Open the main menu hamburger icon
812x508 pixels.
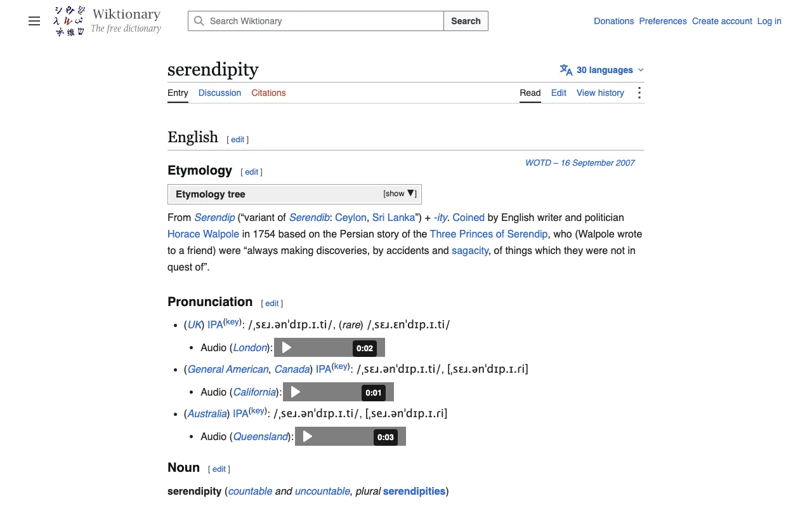point(34,21)
